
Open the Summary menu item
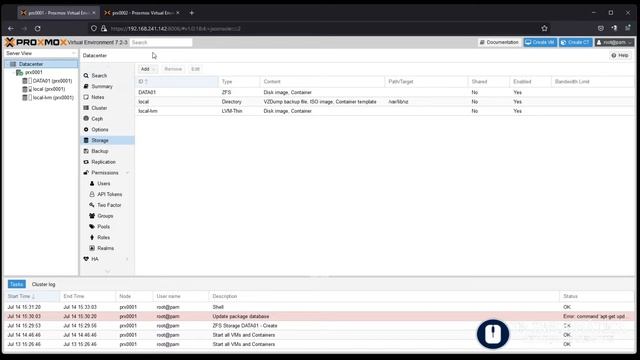tap(102, 87)
